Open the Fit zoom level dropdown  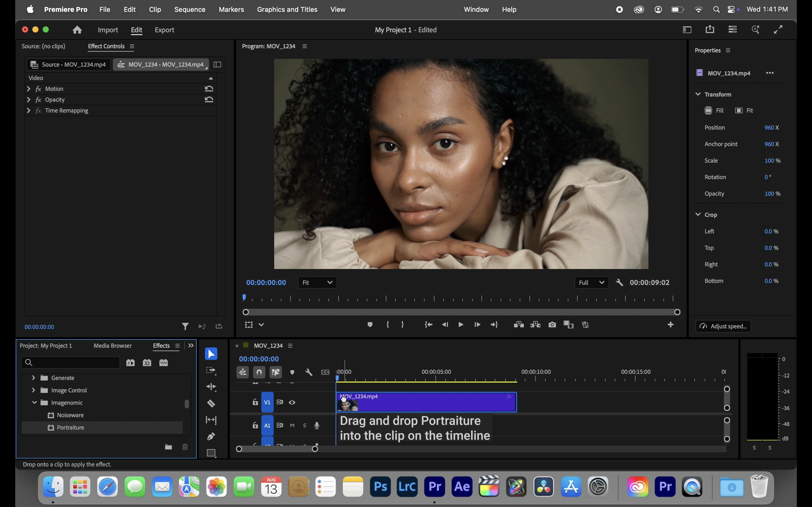[x=317, y=283]
